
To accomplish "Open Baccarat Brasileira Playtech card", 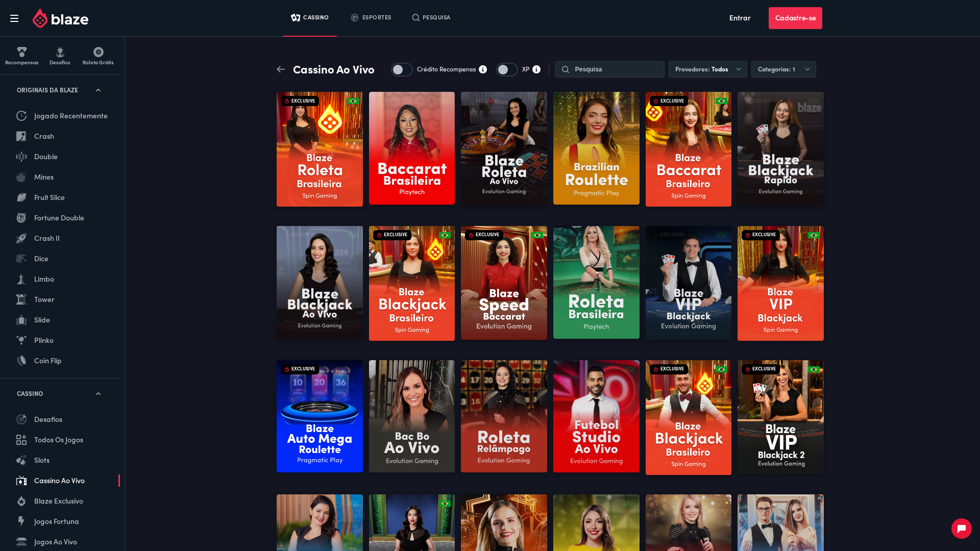I will 412,148.
